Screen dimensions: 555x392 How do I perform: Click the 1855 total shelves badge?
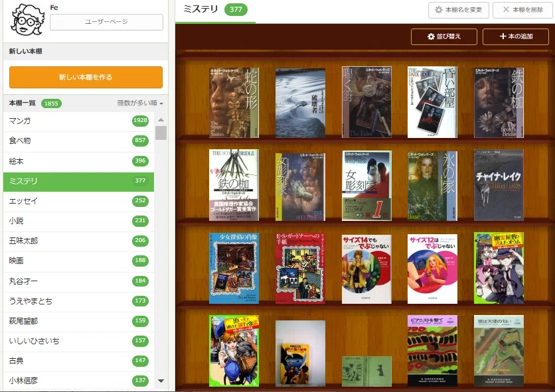(51, 103)
